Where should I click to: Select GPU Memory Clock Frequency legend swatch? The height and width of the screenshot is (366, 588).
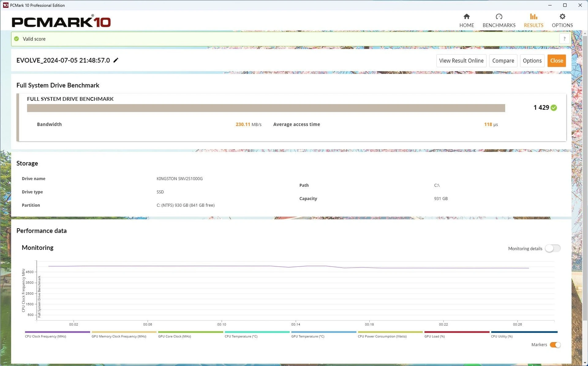[x=124, y=332]
